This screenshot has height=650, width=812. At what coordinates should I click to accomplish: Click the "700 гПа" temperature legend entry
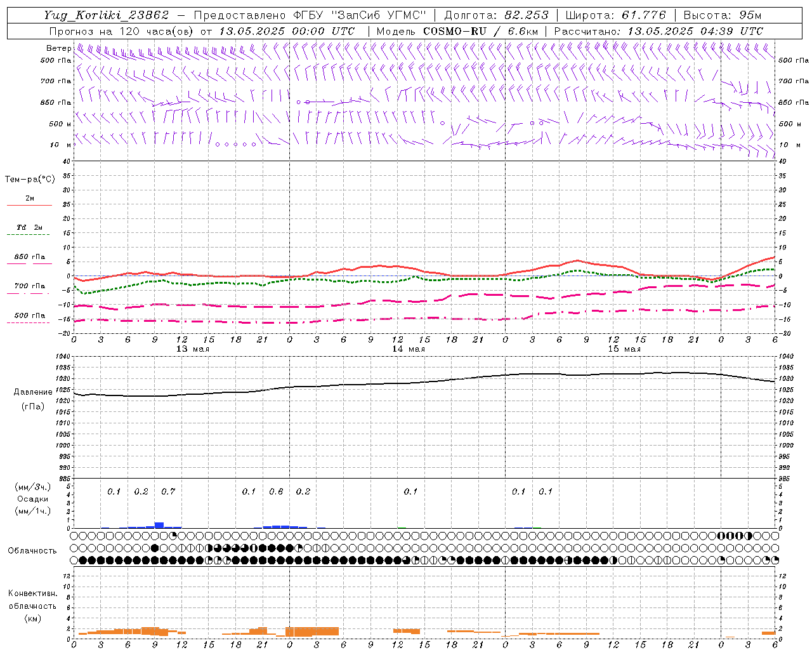click(30, 286)
